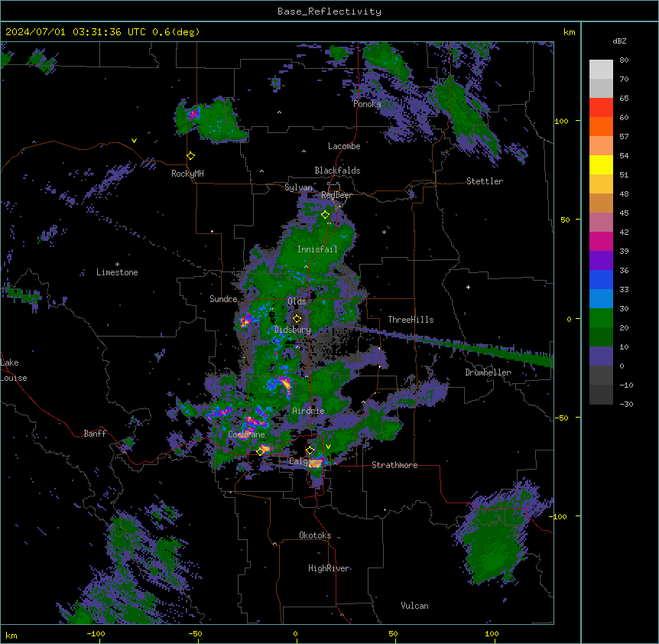Click the yellow diamond marker just south of RedDeer
Screen dimensions: 659x644
coord(326,215)
